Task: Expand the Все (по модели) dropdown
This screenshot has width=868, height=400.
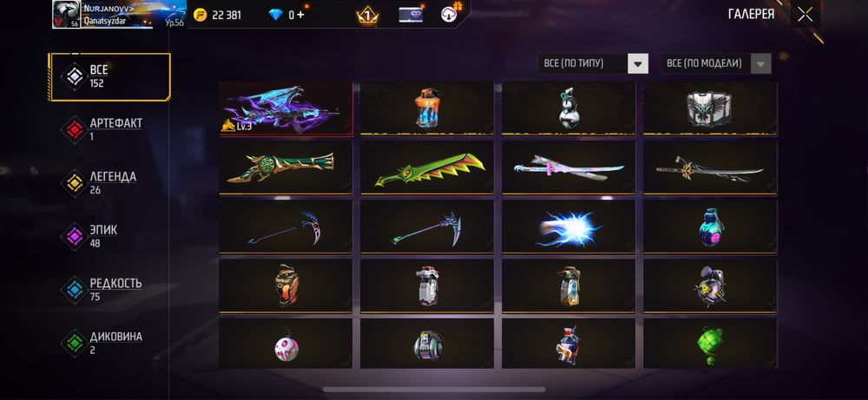Action: [716, 63]
